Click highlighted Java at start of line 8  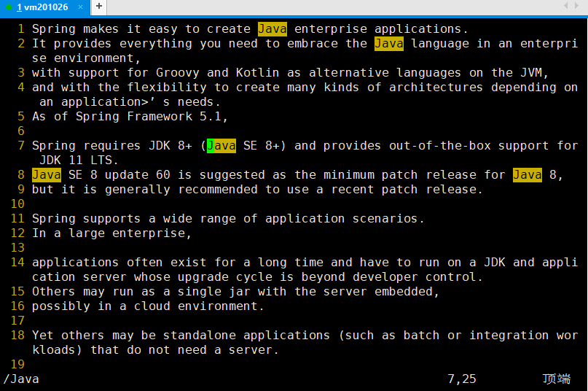click(x=47, y=175)
